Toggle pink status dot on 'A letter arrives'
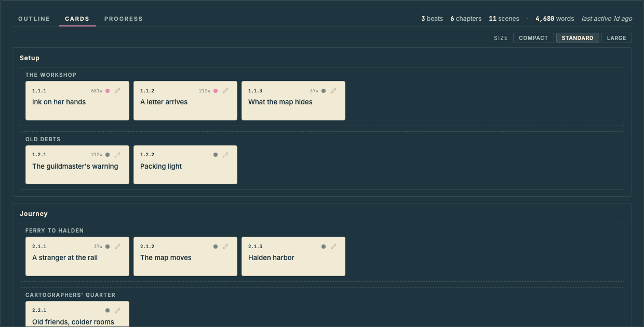The width and height of the screenshot is (644, 327). tap(216, 90)
